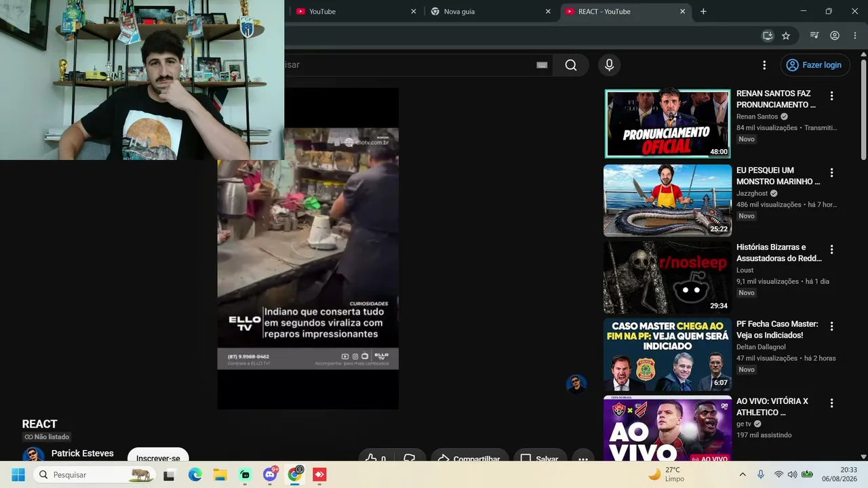Click the video player showing Ello TV clip
The image size is (868, 488).
point(308,249)
